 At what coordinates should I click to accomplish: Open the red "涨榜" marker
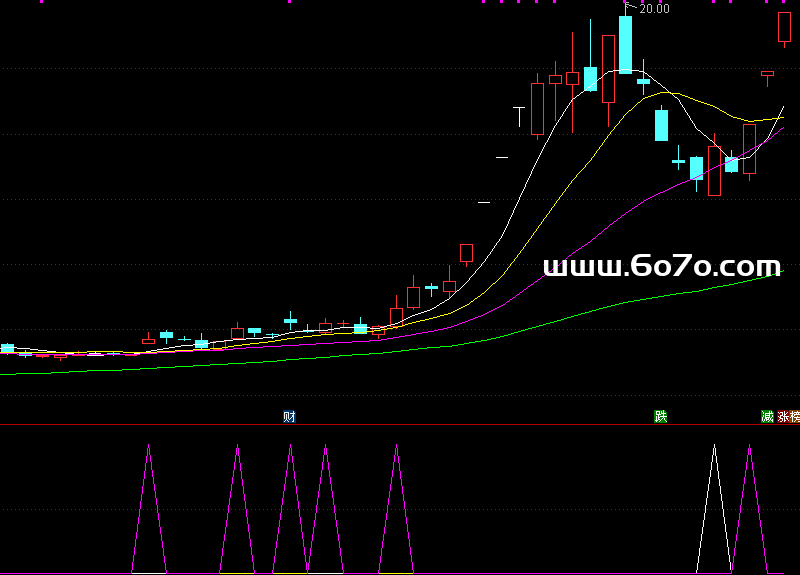pyautogui.click(x=789, y=416)
